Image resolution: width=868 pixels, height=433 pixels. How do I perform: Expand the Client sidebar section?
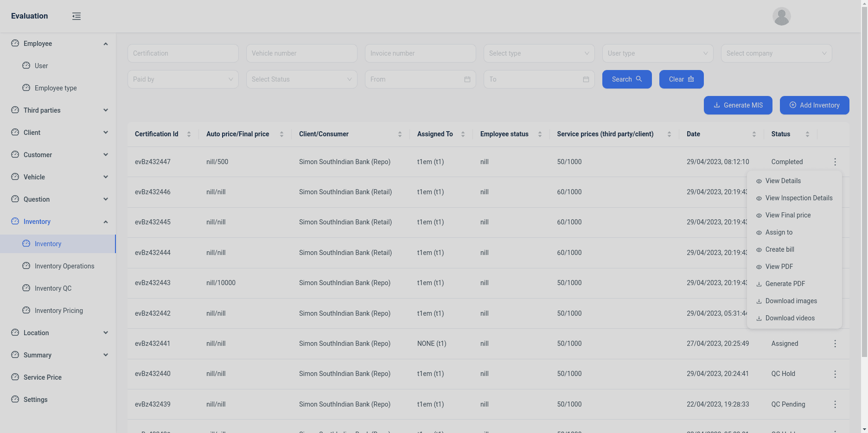[x=106, y=133]
